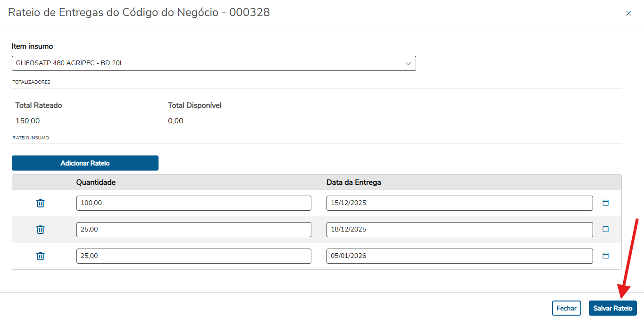Click the Total Disponível label
The width and height of the screenshot is (644, 318).
click(x=194, y=105)
